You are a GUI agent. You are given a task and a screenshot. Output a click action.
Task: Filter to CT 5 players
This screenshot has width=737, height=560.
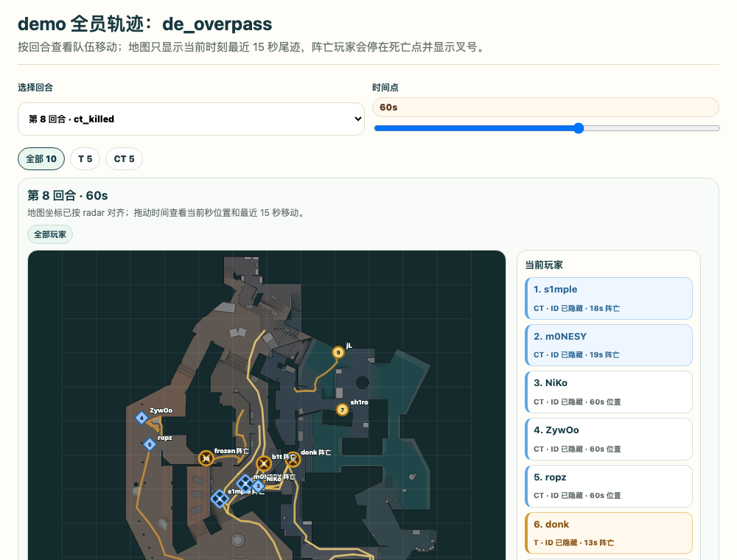click(124, 159)
